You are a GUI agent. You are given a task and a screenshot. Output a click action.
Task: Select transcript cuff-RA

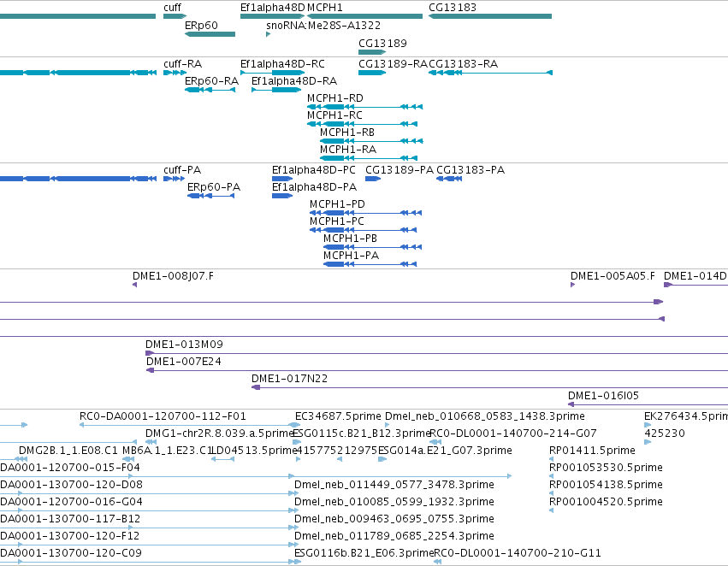[182, 63]
